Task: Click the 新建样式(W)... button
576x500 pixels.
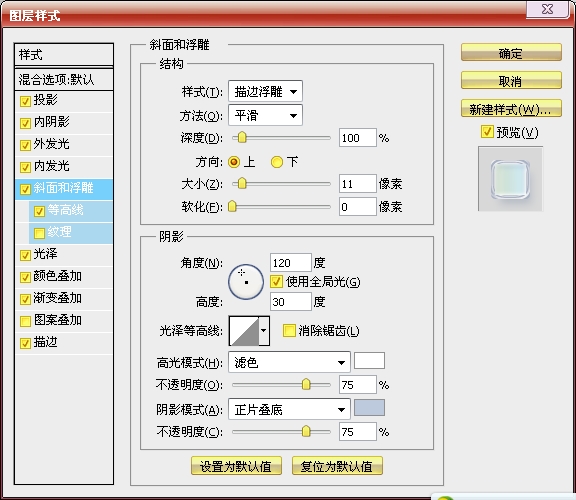Action: pos(511,108)
